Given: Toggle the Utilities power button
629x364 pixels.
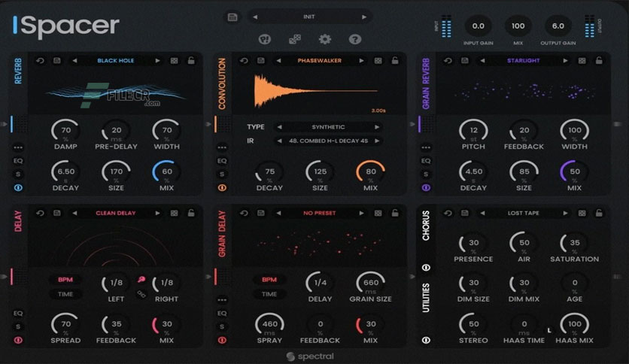Looking at the screenshot, I should coord(426,341).
